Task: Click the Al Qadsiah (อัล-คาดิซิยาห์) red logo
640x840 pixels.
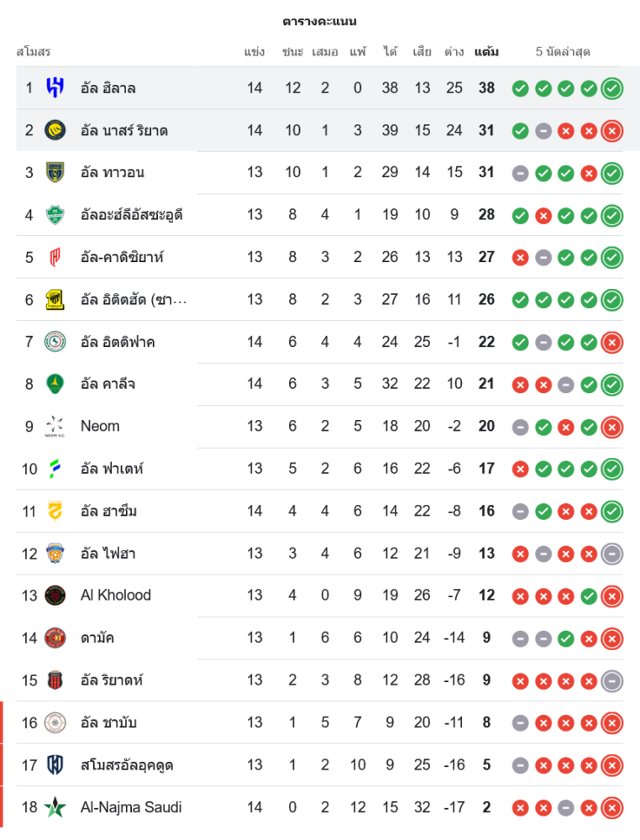Action: coord(55,257)
